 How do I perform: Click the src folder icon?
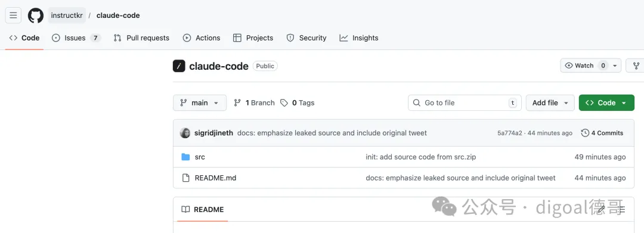pos(185,157)
